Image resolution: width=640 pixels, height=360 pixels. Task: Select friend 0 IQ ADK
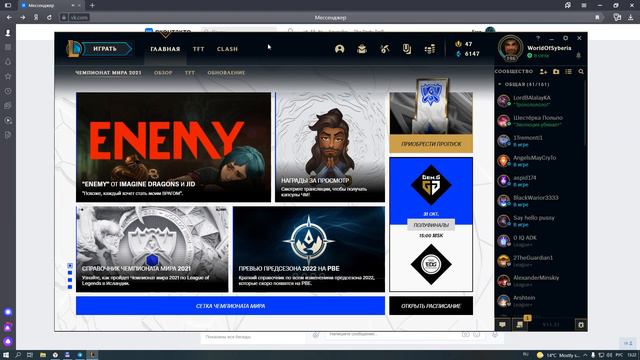point(540,241)
